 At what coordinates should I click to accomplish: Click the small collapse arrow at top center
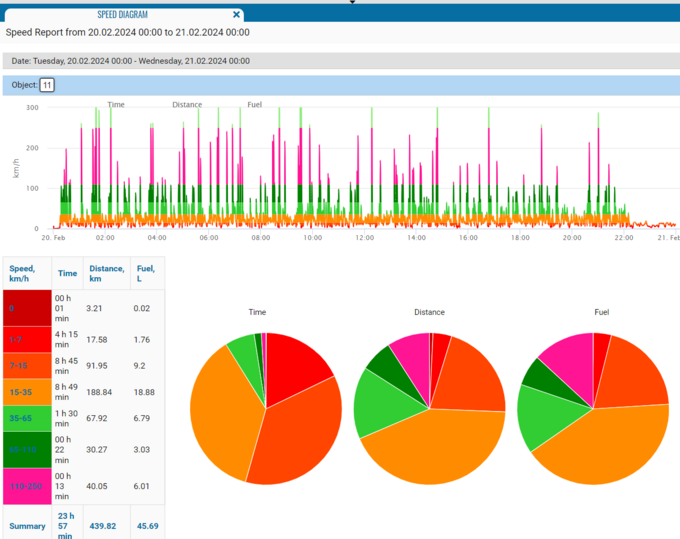351,3
